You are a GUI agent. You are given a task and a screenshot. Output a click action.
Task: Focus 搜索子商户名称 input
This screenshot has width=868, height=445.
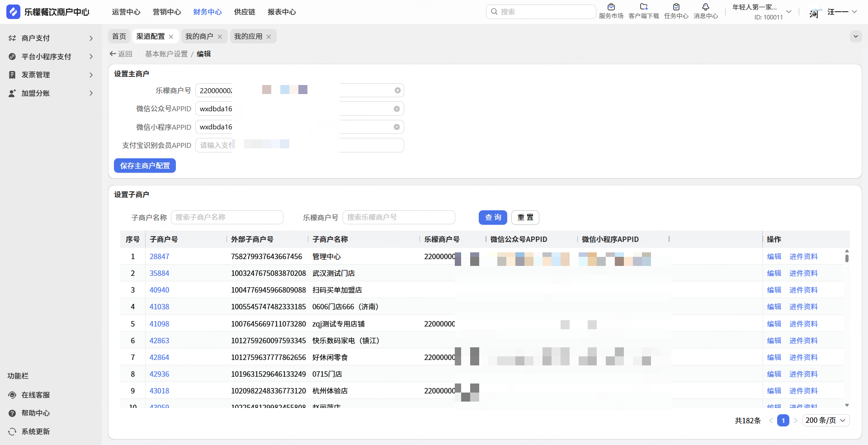pyautogui.click(x=227, y=217)
